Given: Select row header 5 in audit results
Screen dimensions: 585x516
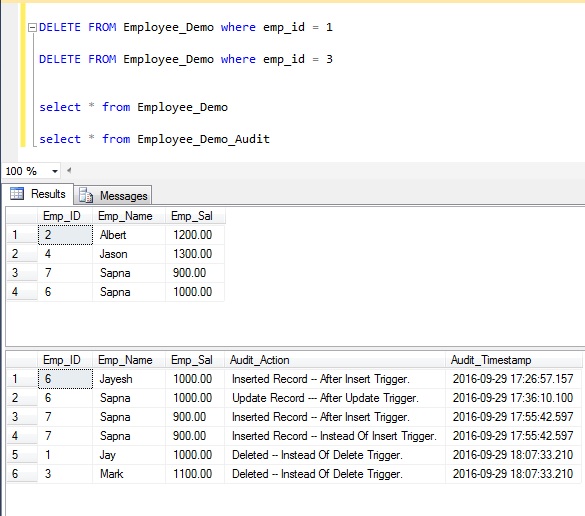Looking at the screenshot, I should [22, 455].
